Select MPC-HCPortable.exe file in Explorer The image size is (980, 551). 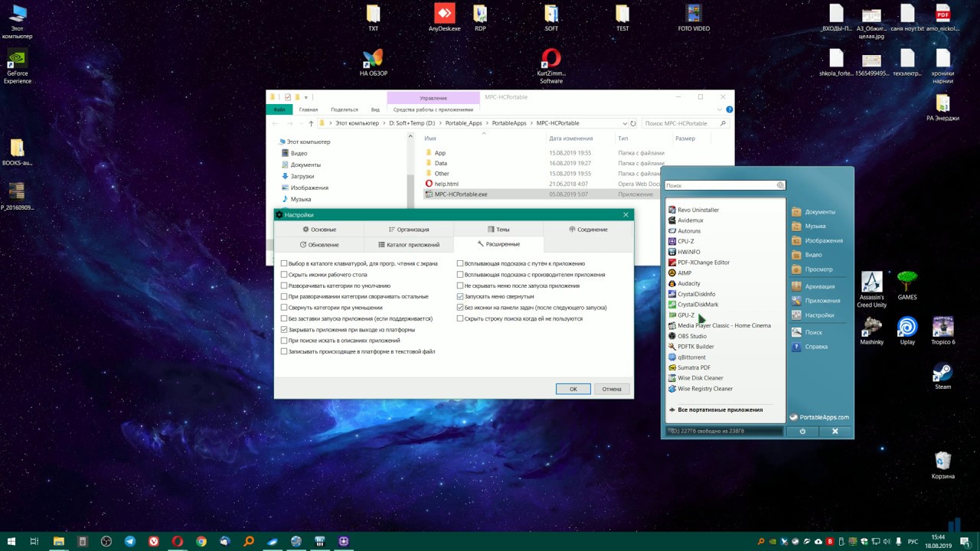[461, 194]
